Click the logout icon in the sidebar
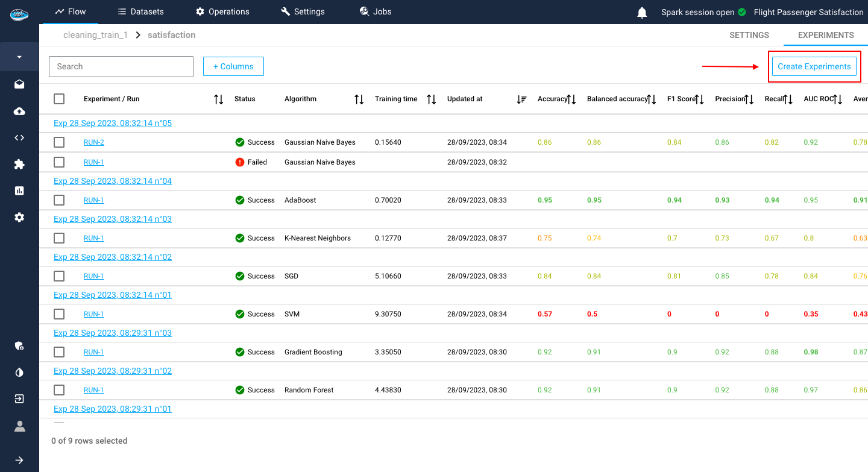Screen dimensions: 868x472 pyautogui.click(x=19, y=399)
